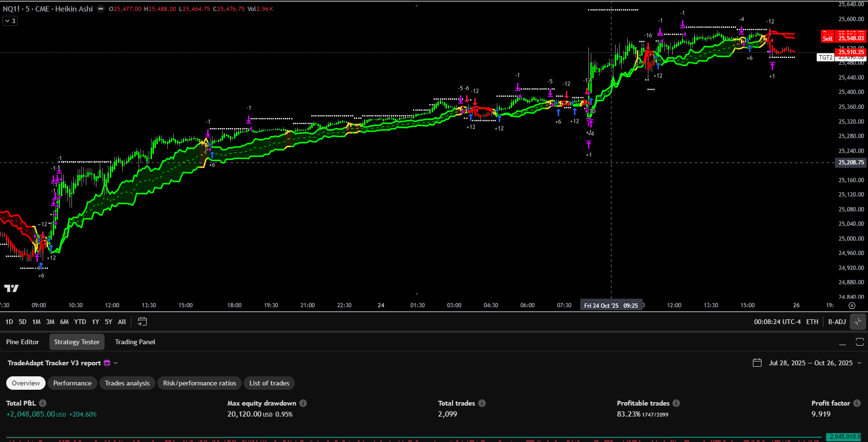The image size is (868, 442).
Task: Click the info icon beside Total P&L
Action: click(43, 403)
